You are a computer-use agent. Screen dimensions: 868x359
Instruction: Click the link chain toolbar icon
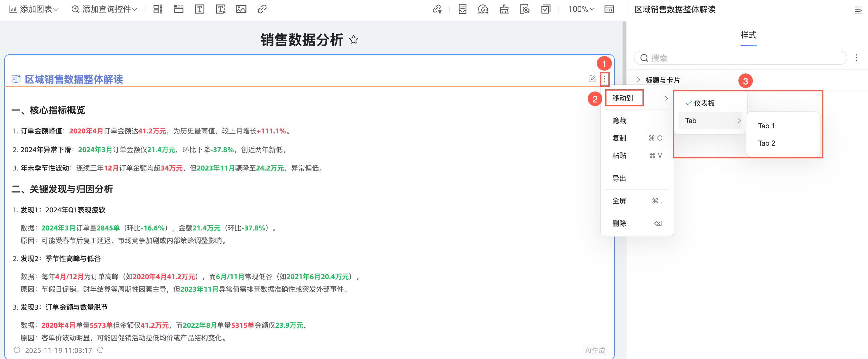[262, 9]
